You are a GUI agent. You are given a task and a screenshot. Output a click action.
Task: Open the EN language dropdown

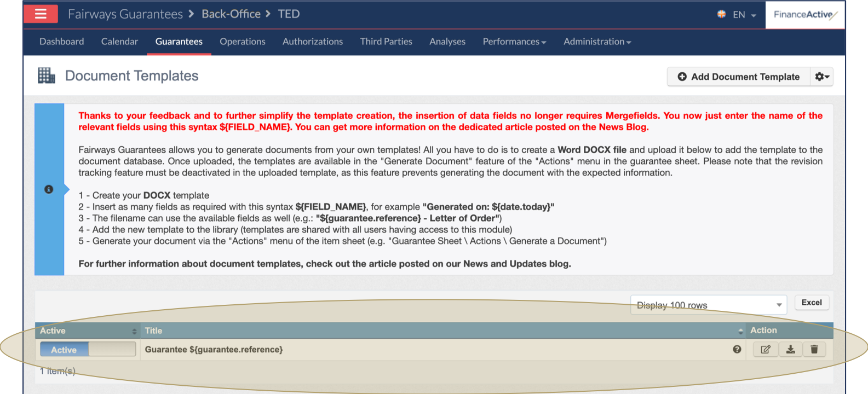[x=738, y=15]
